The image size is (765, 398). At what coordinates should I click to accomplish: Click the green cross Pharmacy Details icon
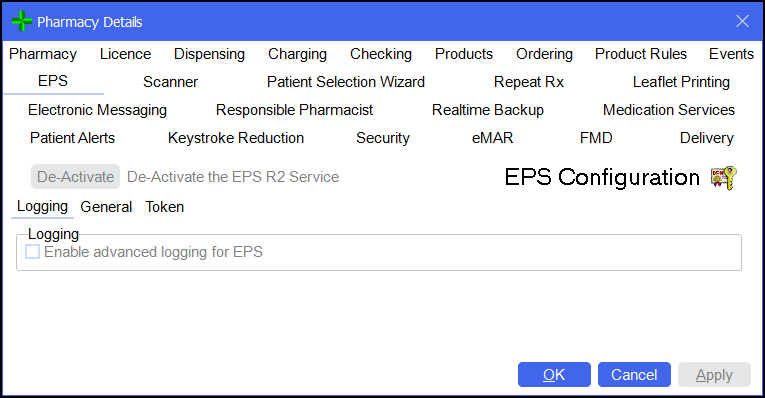[x=21, y=21]
